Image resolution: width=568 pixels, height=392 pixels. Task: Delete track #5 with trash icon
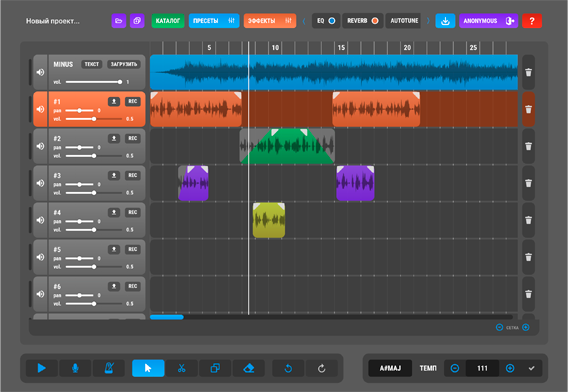coord(529,257)
